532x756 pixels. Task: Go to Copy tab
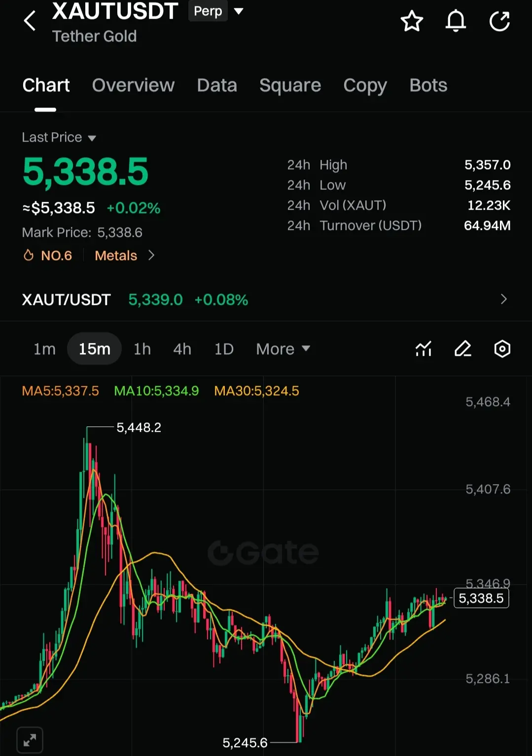[365, 86]
